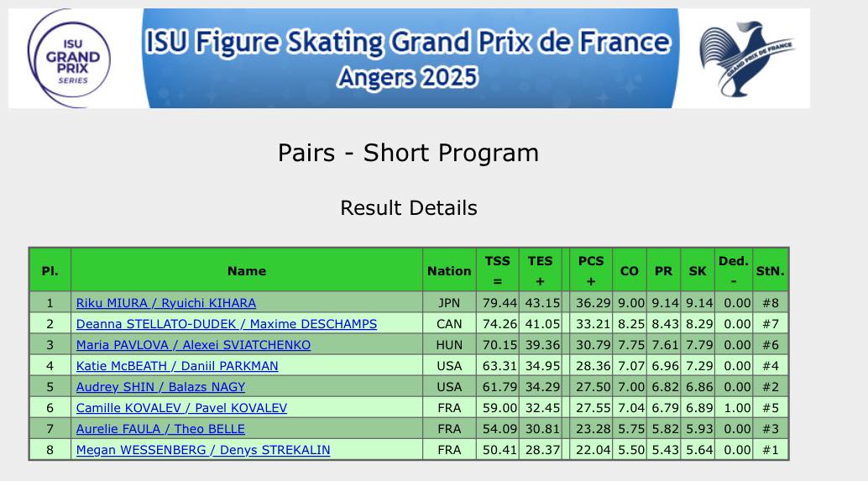Screen dimensions: 868x481
Task: Click the Pl. column header
Action: click(x=50, y=270)
